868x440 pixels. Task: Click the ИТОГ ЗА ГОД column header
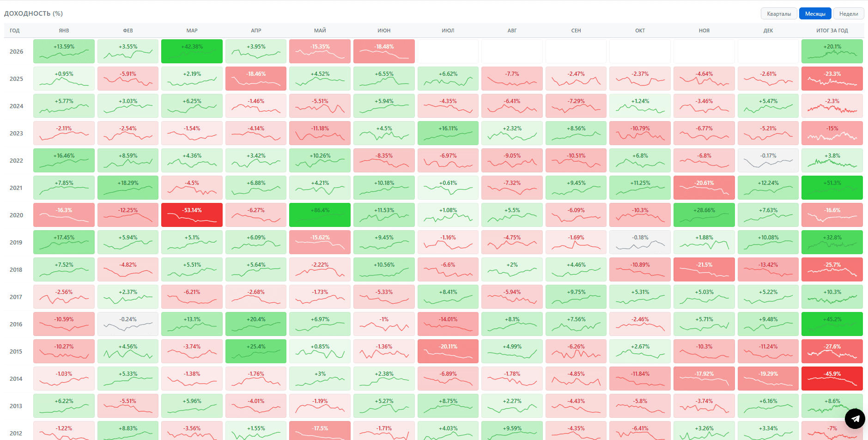(x=832, y=31)
